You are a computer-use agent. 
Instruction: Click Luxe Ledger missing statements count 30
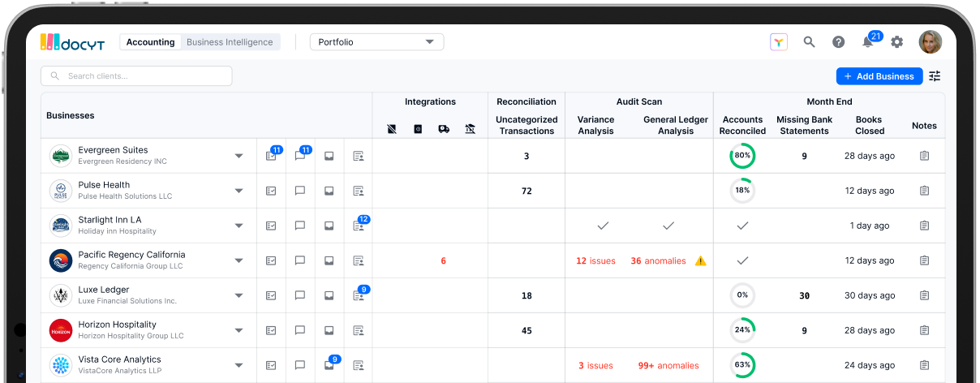click(x=804, y=295)
